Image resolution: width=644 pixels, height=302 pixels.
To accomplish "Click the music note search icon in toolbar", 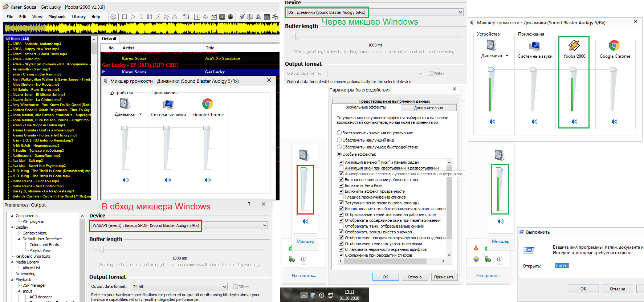I will (258, 17).
